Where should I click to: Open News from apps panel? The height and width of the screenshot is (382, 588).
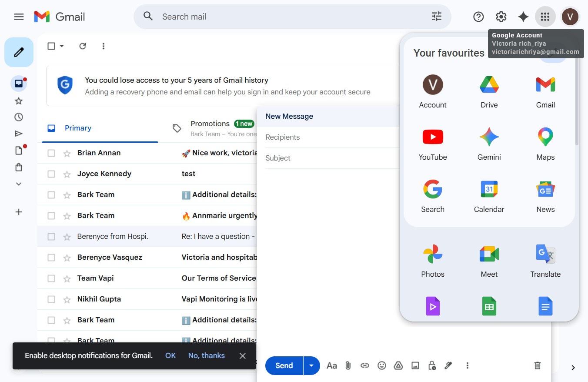click(x=545, y=196)
